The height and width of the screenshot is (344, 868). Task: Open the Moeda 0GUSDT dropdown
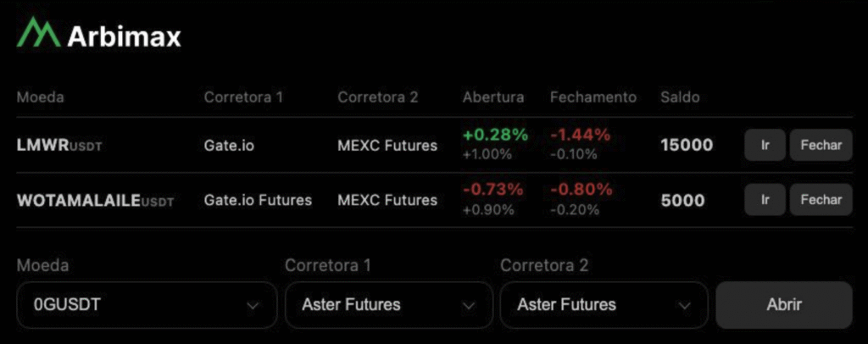point(146,305)
